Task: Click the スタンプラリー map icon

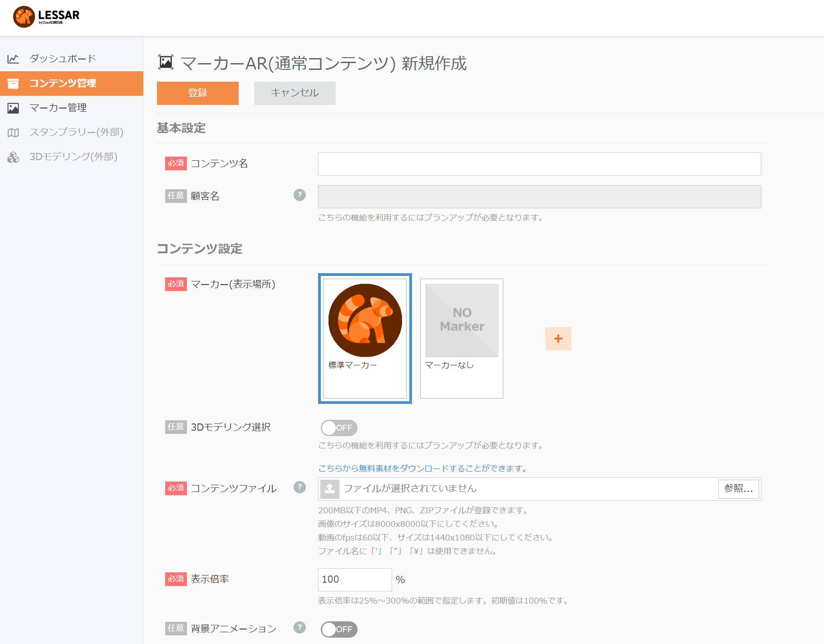Action: pyautogui.click(x=13, y=133)
